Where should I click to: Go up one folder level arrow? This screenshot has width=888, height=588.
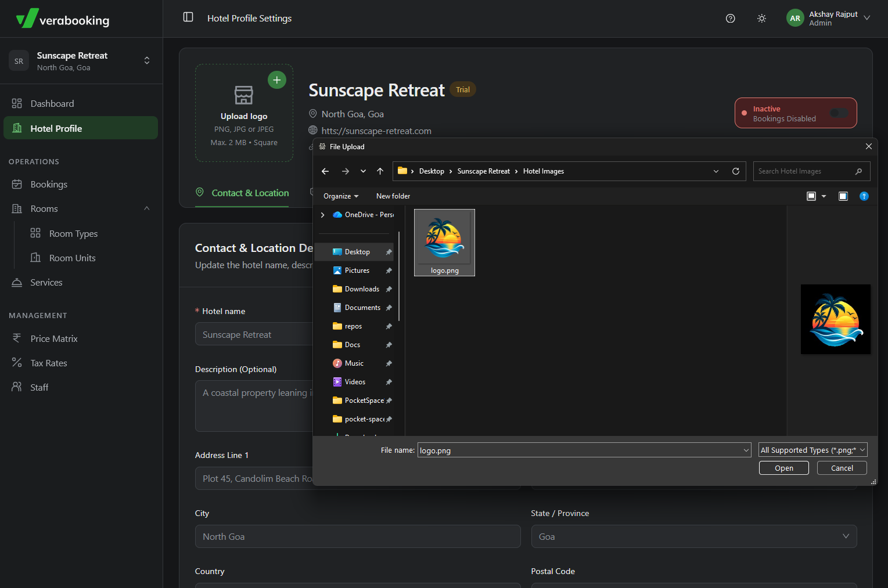click(380, 171)
